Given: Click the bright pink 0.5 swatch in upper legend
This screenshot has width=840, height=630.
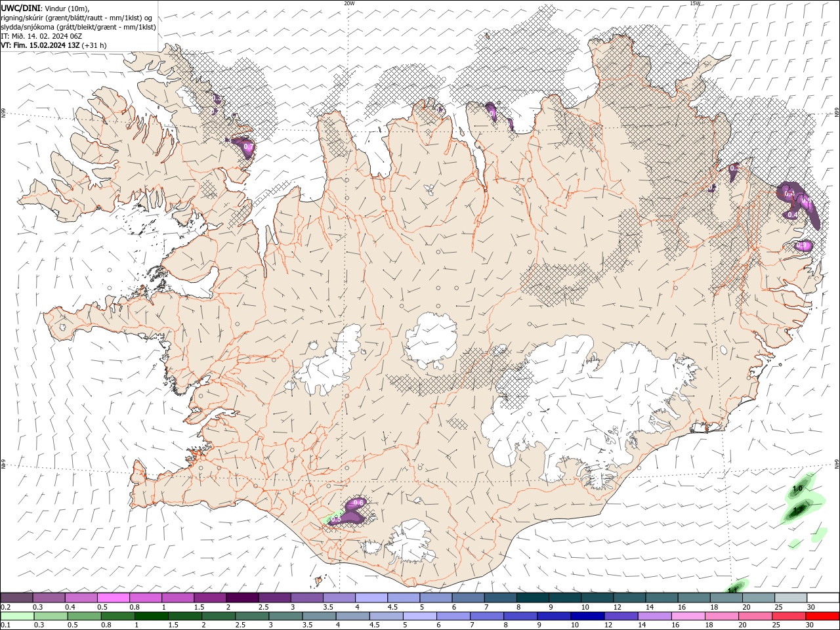Looking at the screenshot, I should [114, 598].
